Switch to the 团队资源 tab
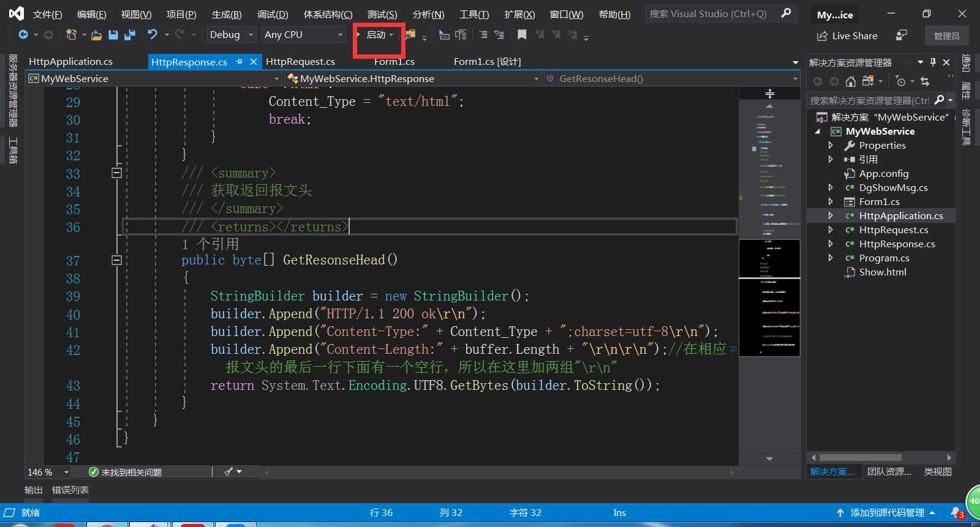 pyautogui.click(x=889, y=472)
